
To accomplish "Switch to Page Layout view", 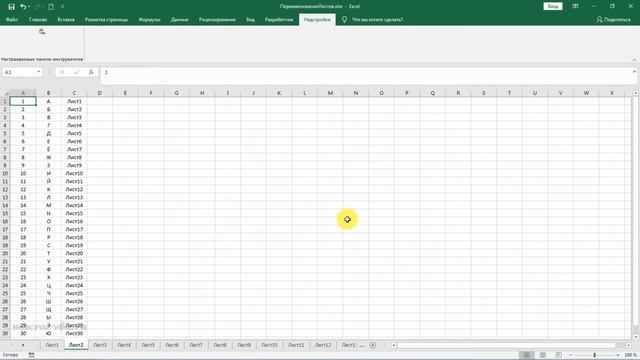I will tap(542, 355).
